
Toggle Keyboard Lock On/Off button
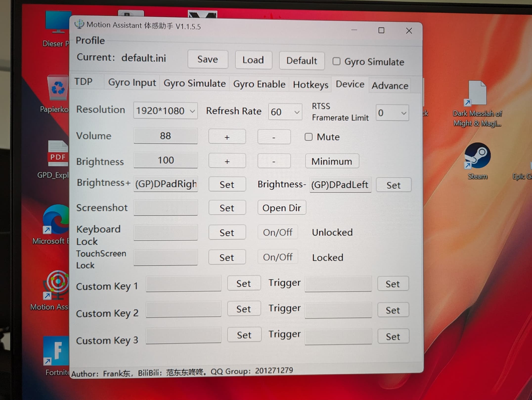coord(278,232)
